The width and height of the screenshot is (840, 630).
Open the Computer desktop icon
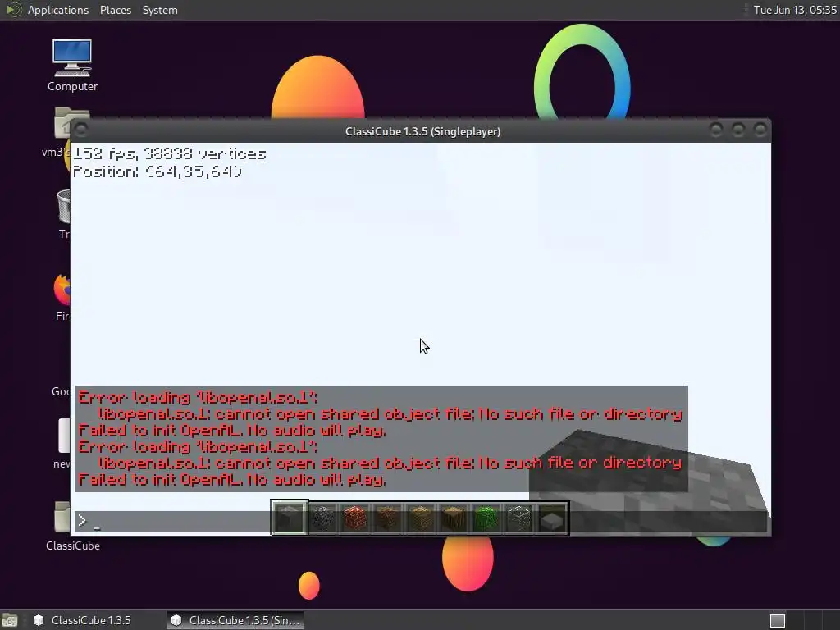pos(72,65)
